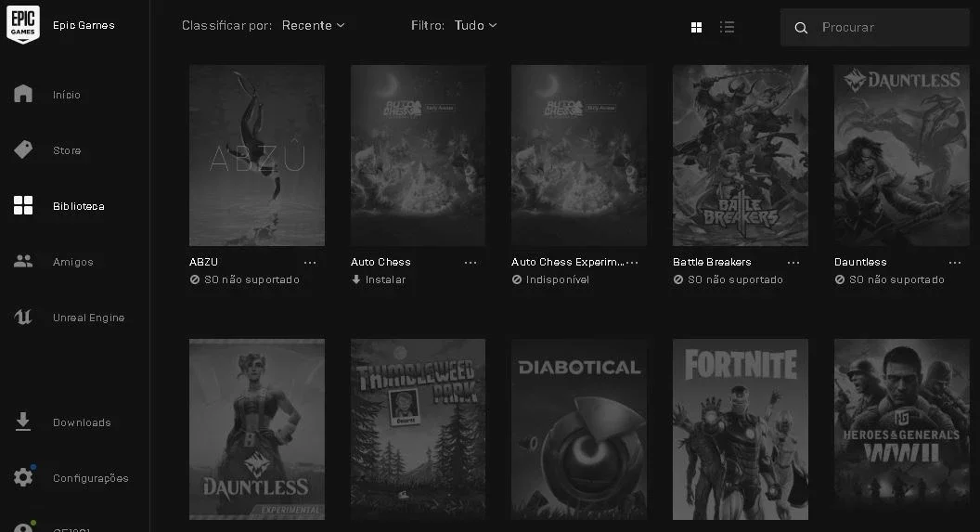Open the Unreal Engine logo icon
980x532 pixels.
click(23, 317)
